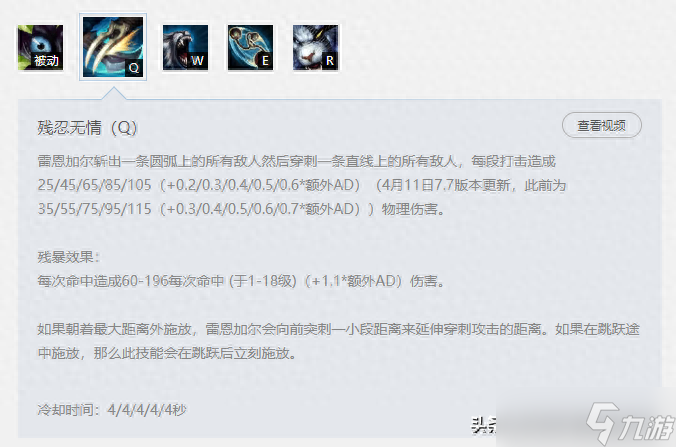The height and width of the screenshot is (447, 676).
Task: Click the 4月11日7.7版本更新 note
Action: coord(446,185)
